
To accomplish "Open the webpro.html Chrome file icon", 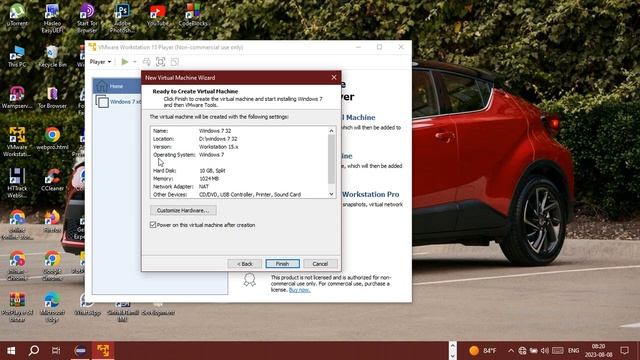I will pyautogui.click(x=52, y=139).
